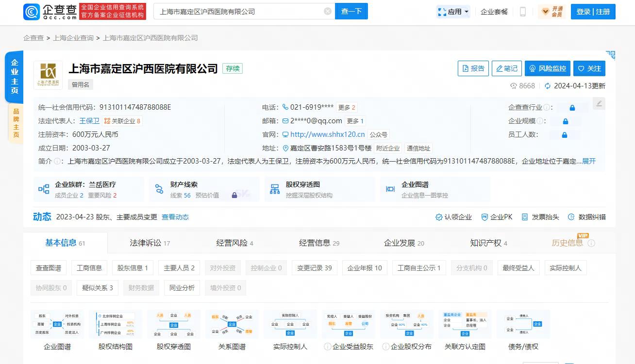Click the 附近企业 tag
635x364 pixels.
click(x=388, y=149)
